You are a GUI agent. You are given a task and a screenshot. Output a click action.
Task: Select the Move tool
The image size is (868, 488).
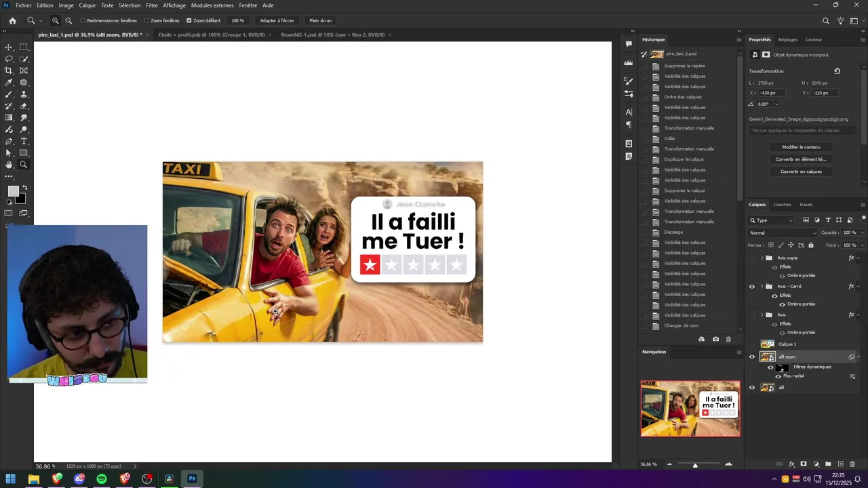click(9, 47)
